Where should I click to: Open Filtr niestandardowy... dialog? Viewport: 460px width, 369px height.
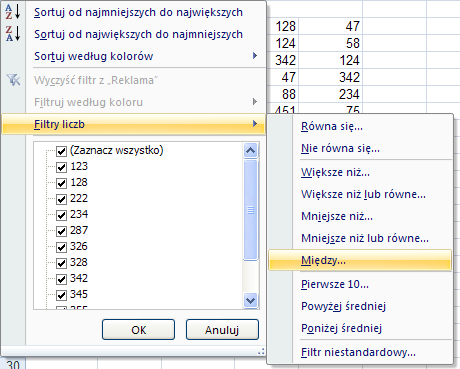pyautogui.click(x=360, y=352)
